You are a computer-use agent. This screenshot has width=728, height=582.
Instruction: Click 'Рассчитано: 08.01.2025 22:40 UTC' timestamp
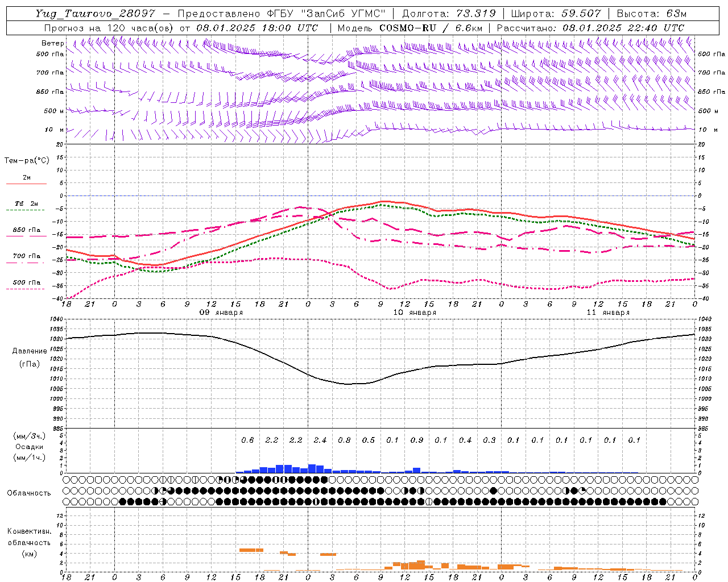(x=590, y=28)
